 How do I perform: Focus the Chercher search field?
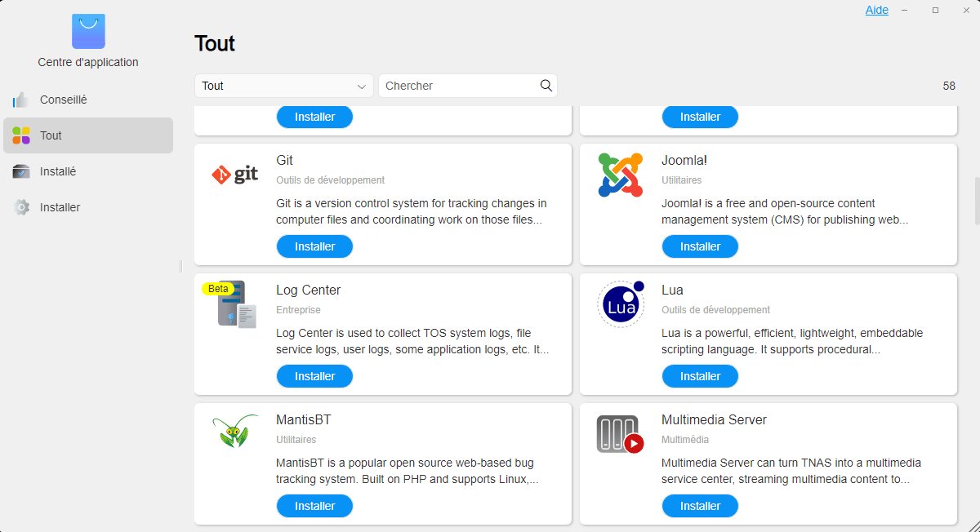460,86
